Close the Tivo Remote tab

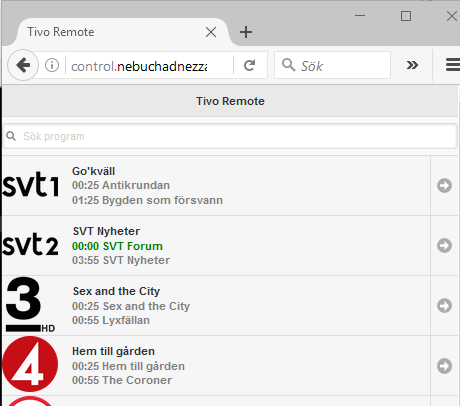(x=211, y=32)
